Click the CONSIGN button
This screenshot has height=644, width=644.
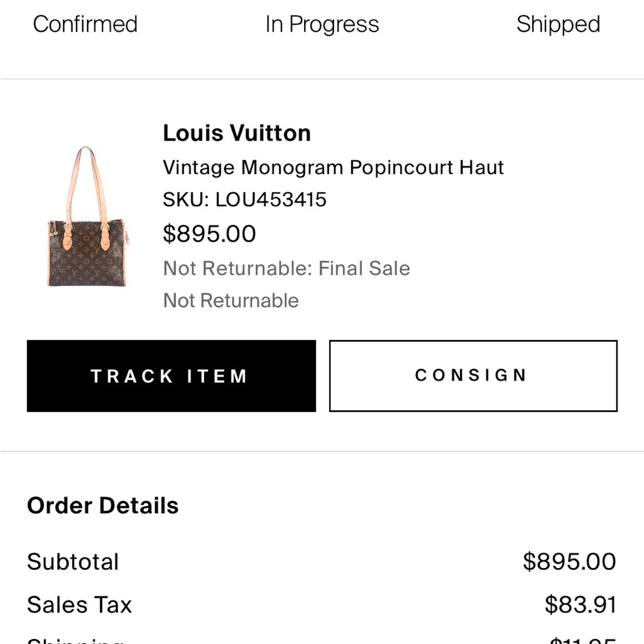tap(473, 375)
